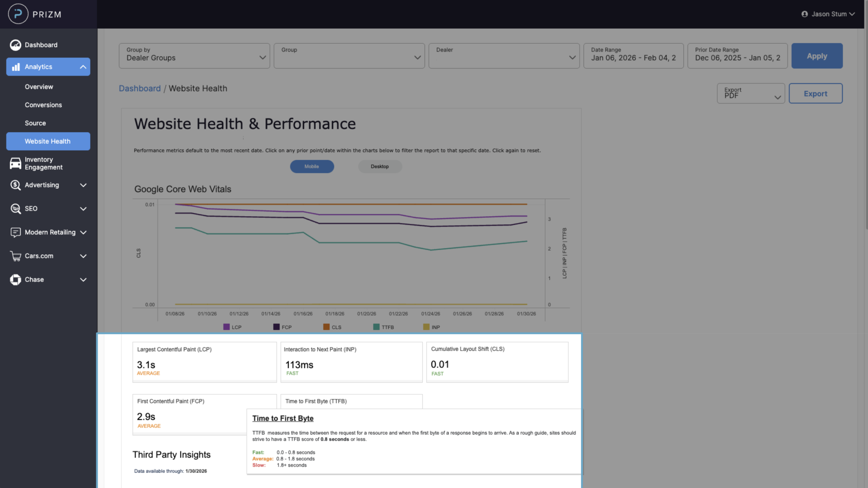The image size is (868, 488).
Task: Click the 01/24/26 date on chart axis
Action: (x=431, y=314)
